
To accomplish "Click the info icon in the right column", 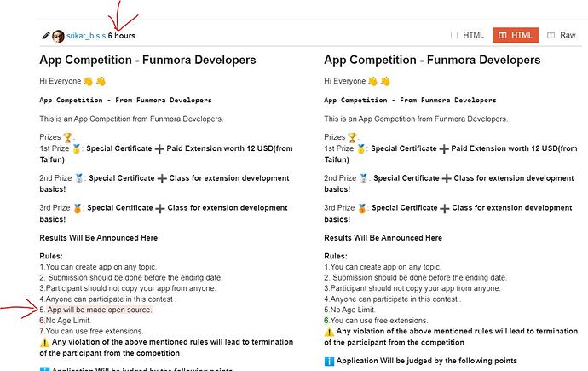I will [330, 361].
